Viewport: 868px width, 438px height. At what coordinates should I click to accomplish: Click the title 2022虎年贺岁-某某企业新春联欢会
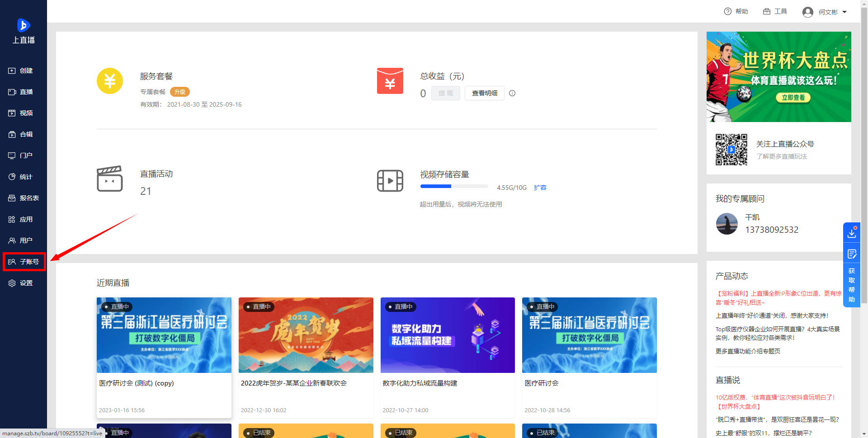pyautogui.click(x=294, y=383)
